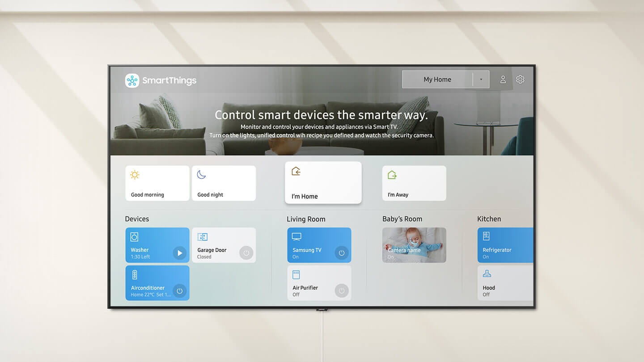Viewport: 644px width, 362px height.
Task: Toggle the Airconditioner power button
Action: coord(180,291)
